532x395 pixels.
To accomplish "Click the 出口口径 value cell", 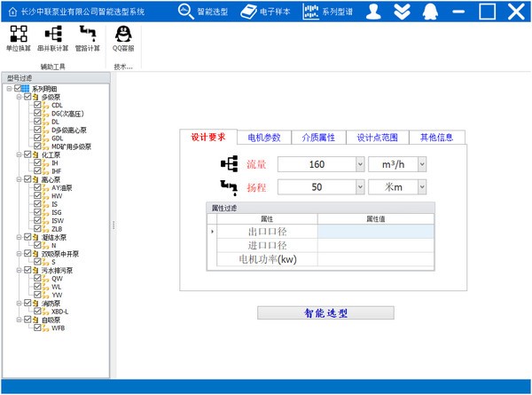I will click(376, 232).
